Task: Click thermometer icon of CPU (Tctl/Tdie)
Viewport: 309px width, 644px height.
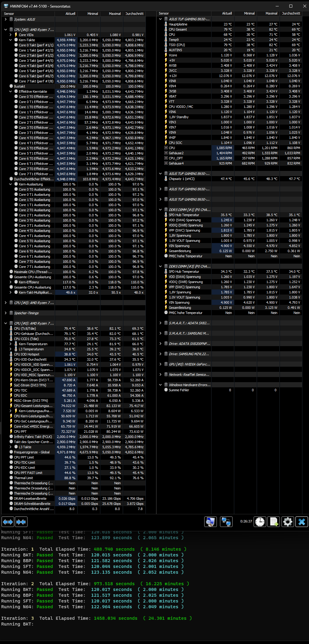Action: coord(11,329)
